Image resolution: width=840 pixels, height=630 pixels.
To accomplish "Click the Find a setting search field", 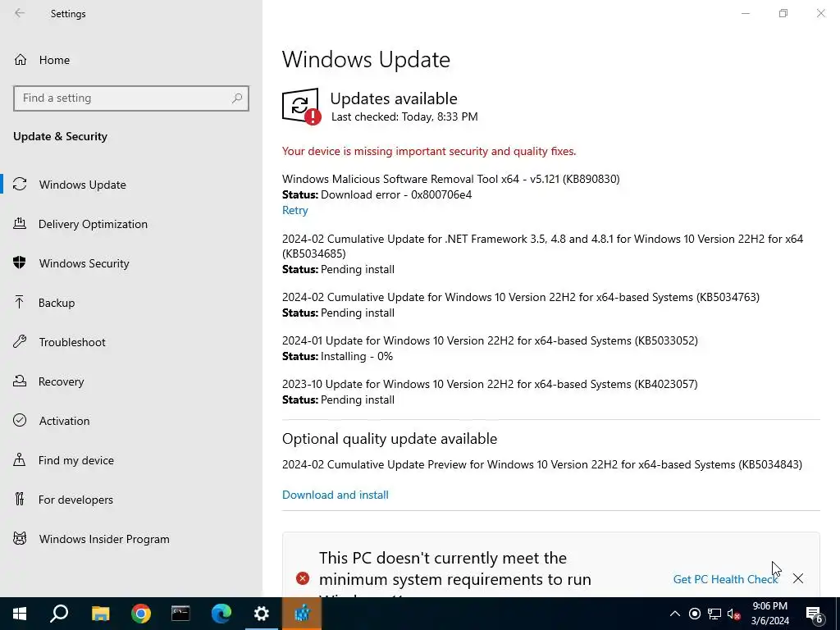I will coord(131,98).
